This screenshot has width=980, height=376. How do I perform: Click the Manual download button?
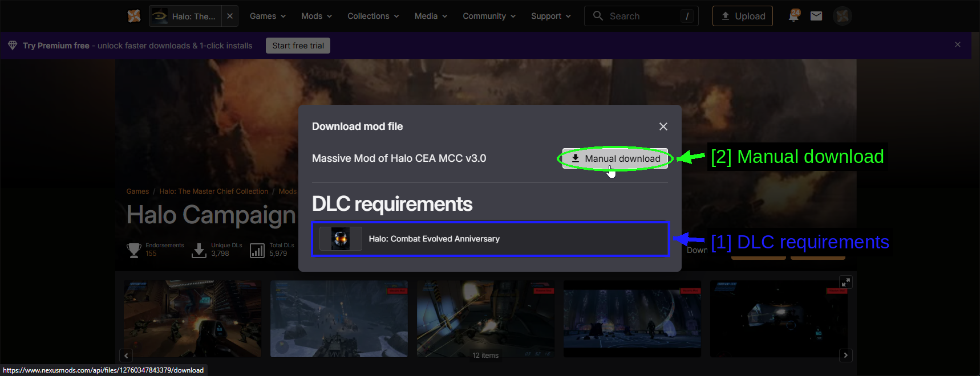pyautogui.click(x=615, y=158)
